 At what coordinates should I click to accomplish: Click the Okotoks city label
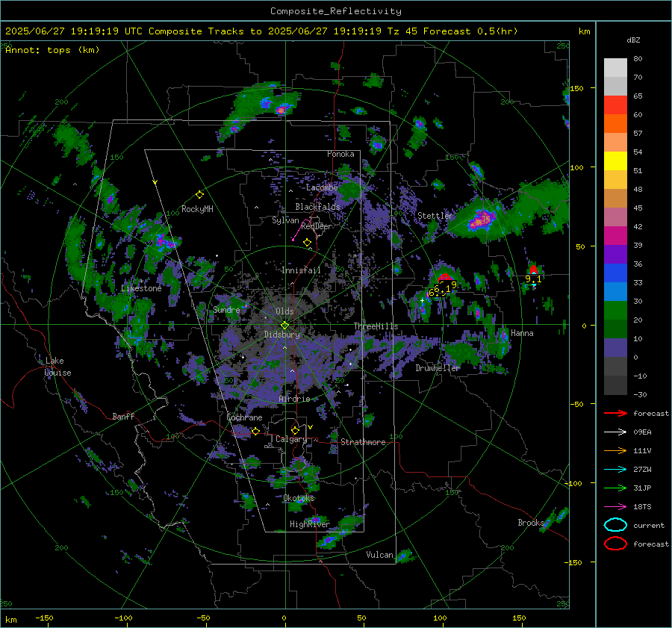click(x=299, y=499)
